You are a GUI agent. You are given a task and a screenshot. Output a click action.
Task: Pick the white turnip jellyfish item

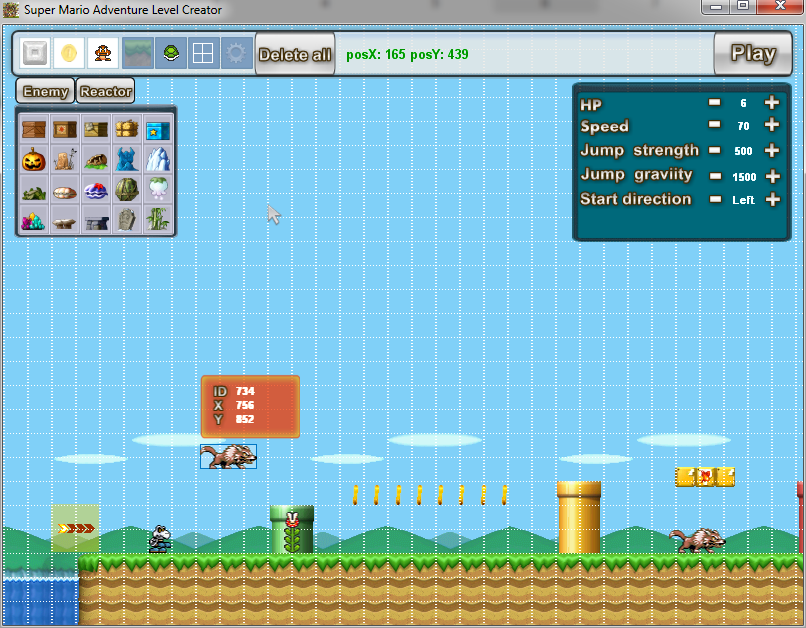point(157,191)
